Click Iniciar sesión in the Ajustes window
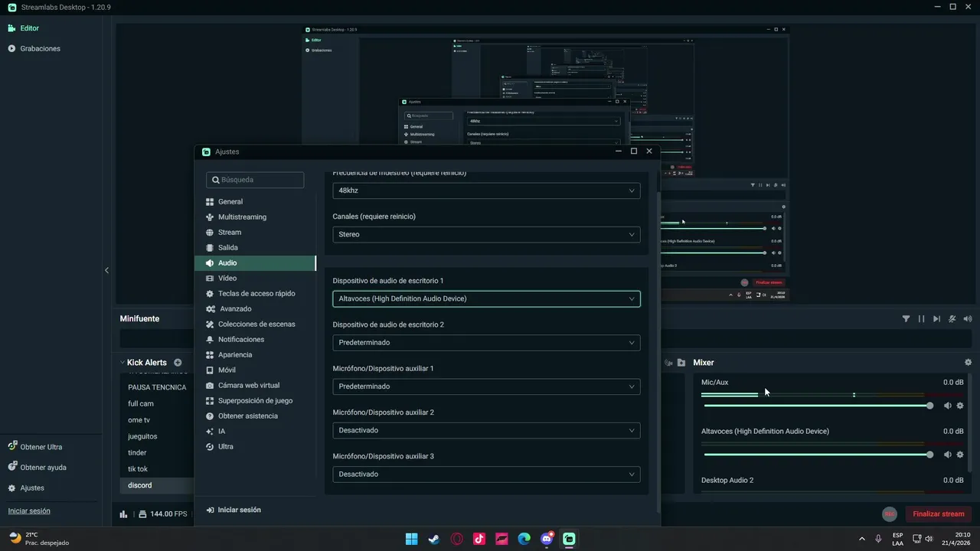 (234, 510)
